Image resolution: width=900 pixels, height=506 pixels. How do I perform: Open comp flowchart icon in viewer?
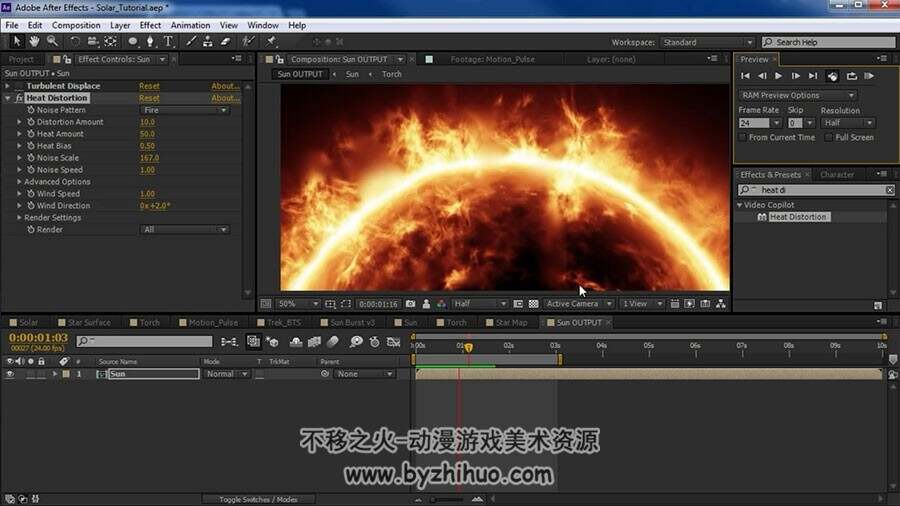pyautogui.click(x=721, y=303)
